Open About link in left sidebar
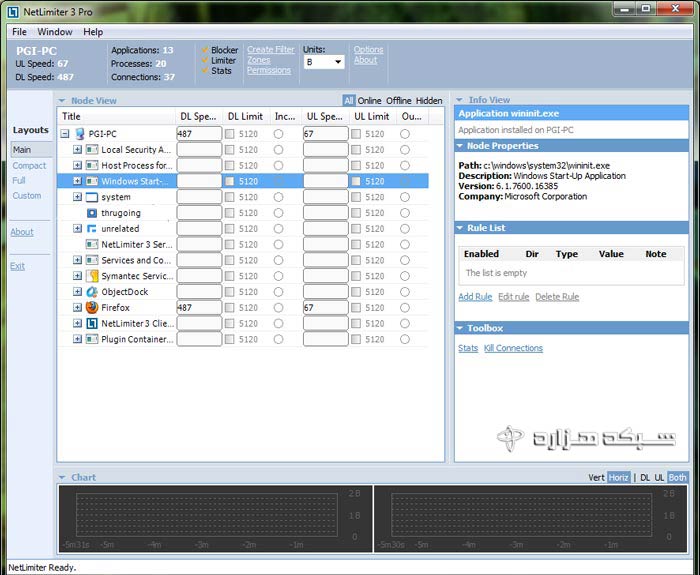Screen dimensions: 700x575 (22, 232)
